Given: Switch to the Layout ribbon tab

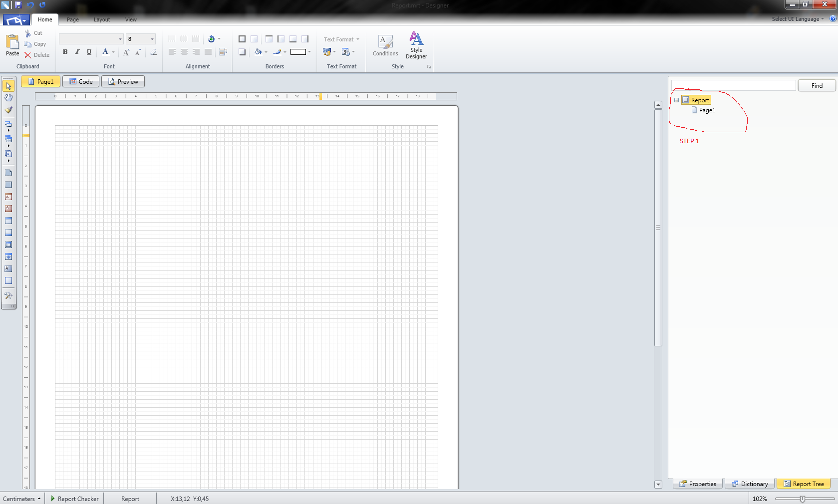Looking at the screenshot, I should point(102,19).
